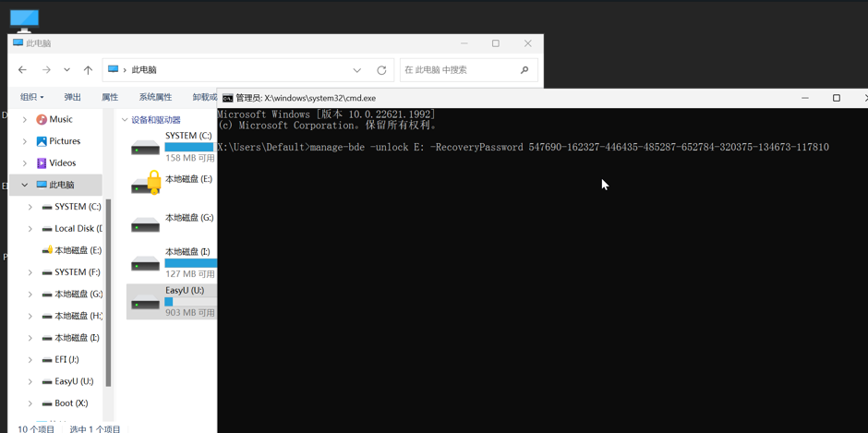The height and width of the screenshot is (433, 868).
Task: Click the cmd.exe title bar icon
Action: pos(227,98)
